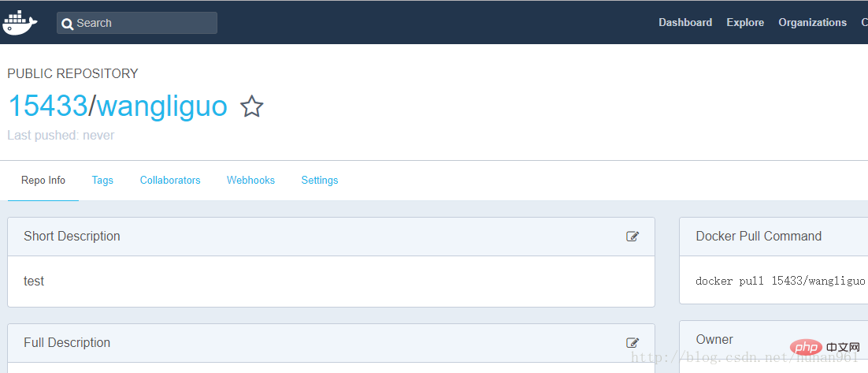Switch to the Webhooks tab
Image resolution: width=868 pixels, height=373 pixels.
click(x=250, y=181)
